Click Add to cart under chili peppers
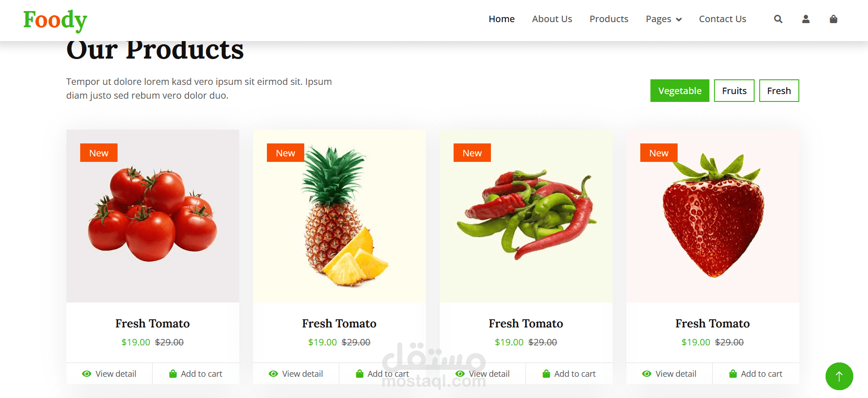 coord(569,374)
